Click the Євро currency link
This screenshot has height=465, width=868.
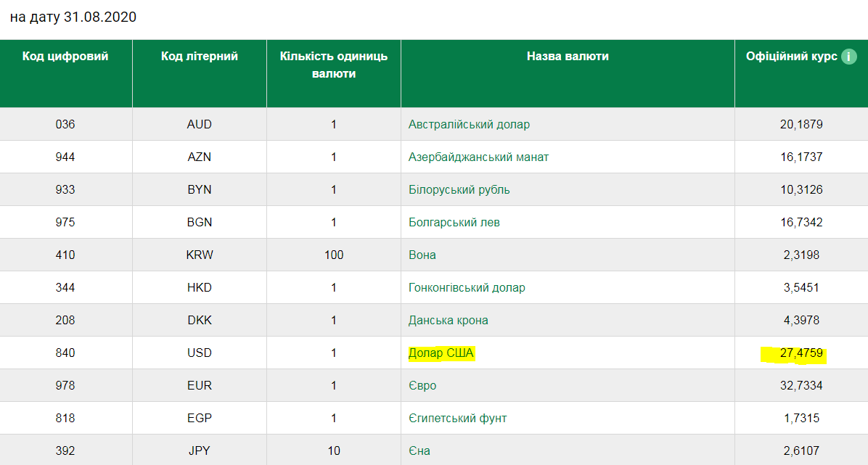coord(422,385)
